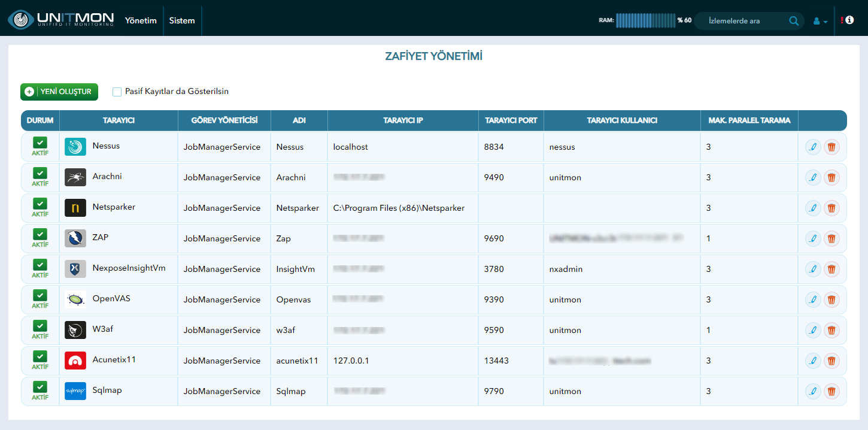Delete the Netsparker scanner entry
Screen dimensions: 868x430
pos(831,208)
